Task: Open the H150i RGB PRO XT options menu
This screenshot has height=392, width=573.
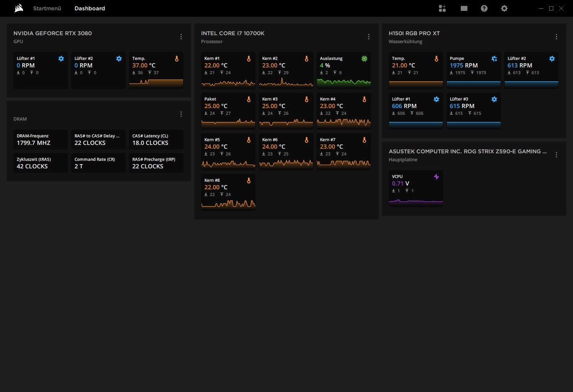Action: pyautogui.click(x=556, y=37)
